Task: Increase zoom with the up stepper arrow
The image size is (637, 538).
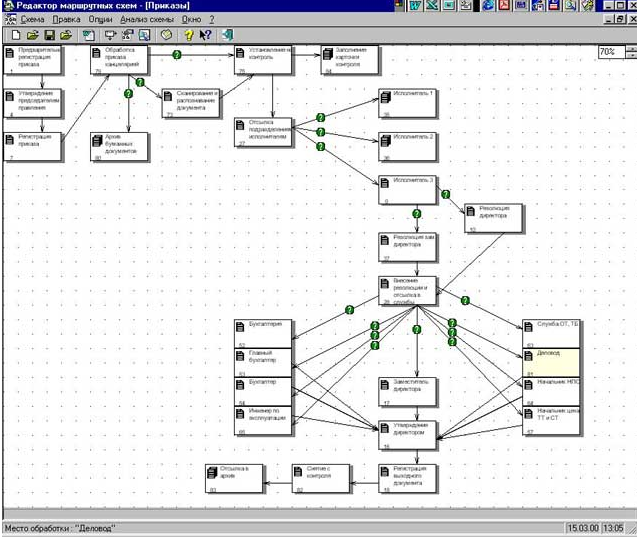Action: (632, 49)
